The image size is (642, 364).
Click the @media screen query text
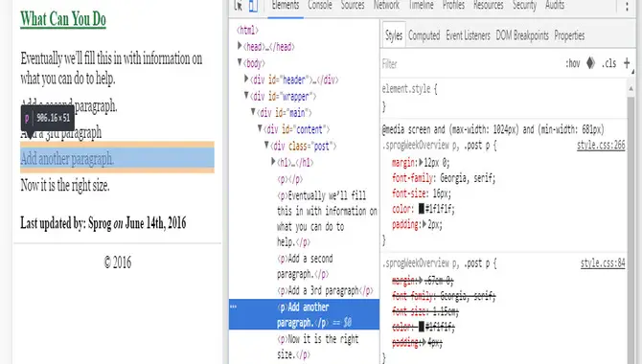coord(493,130)
